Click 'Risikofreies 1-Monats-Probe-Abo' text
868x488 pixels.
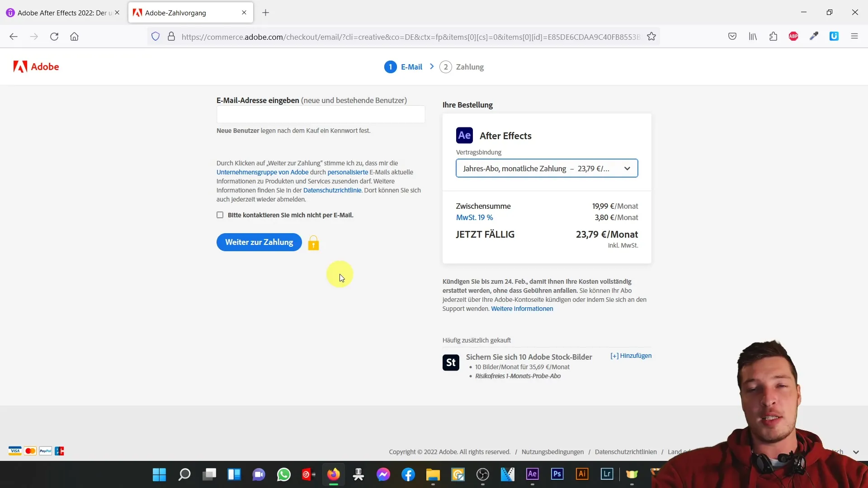(518, 376)
